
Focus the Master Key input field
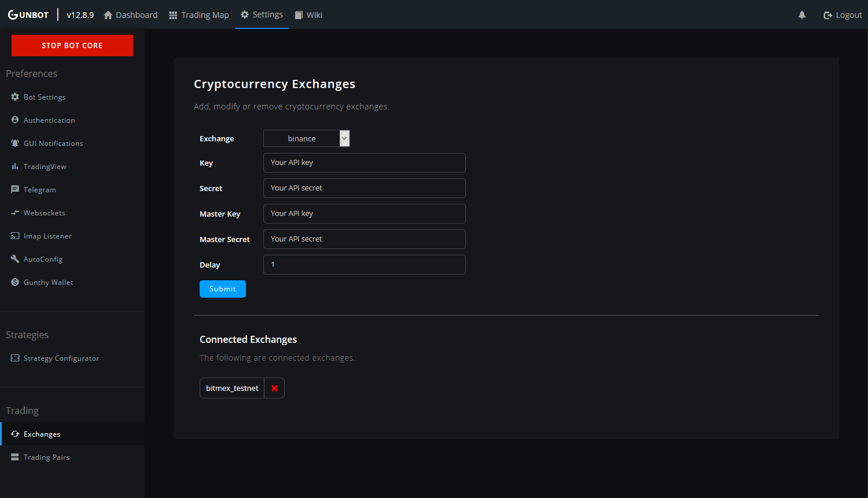365,214
